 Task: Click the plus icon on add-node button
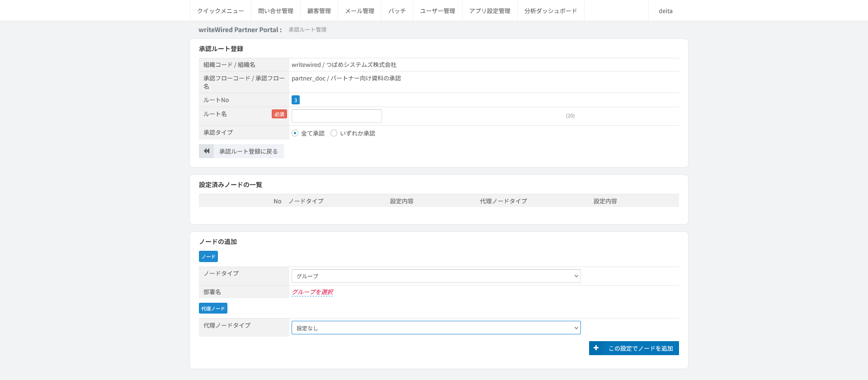(x=596, y=348)
